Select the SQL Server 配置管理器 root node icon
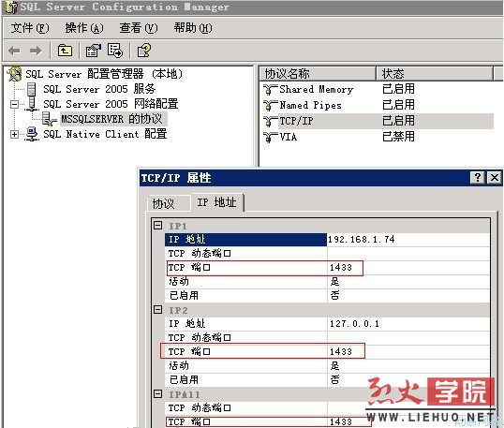This screenshot has width=504, height=428. point(14,74)
